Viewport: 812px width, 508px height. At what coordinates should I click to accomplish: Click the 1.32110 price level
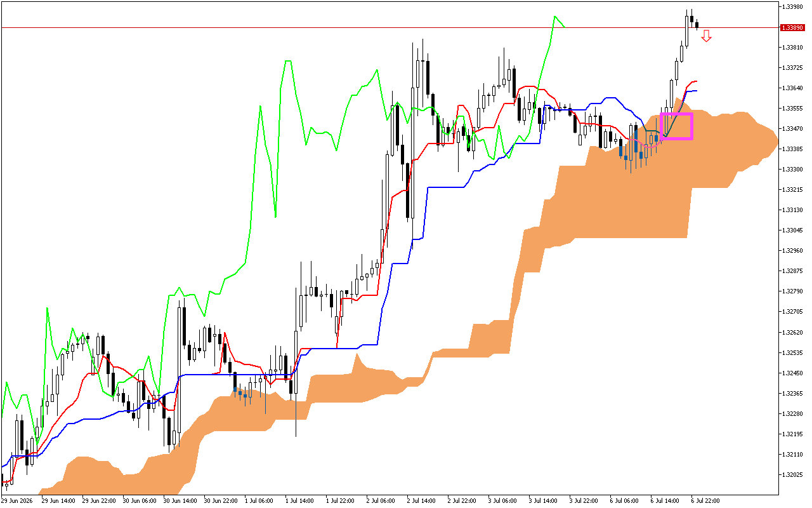[x=793, y=454]
